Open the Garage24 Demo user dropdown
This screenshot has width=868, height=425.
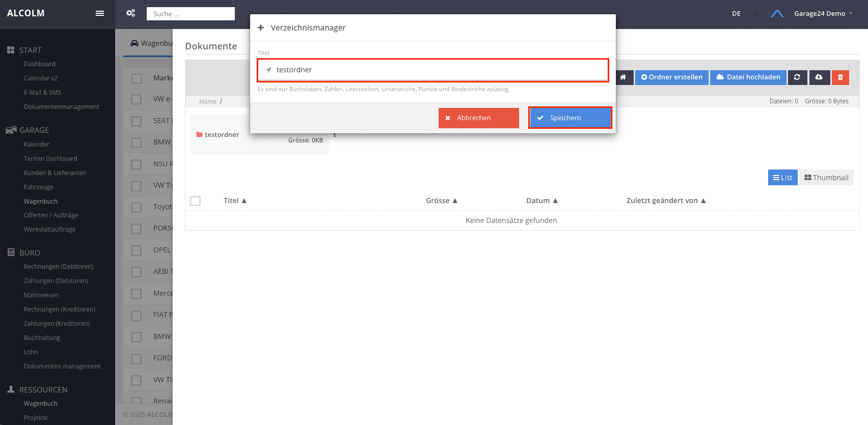click(823, 14)
